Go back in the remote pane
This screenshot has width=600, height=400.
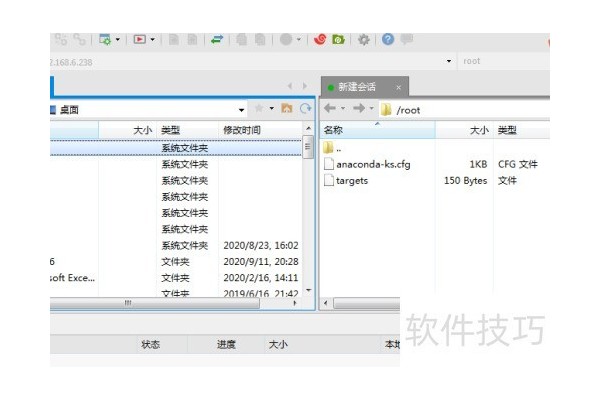(x=330, y=109)
